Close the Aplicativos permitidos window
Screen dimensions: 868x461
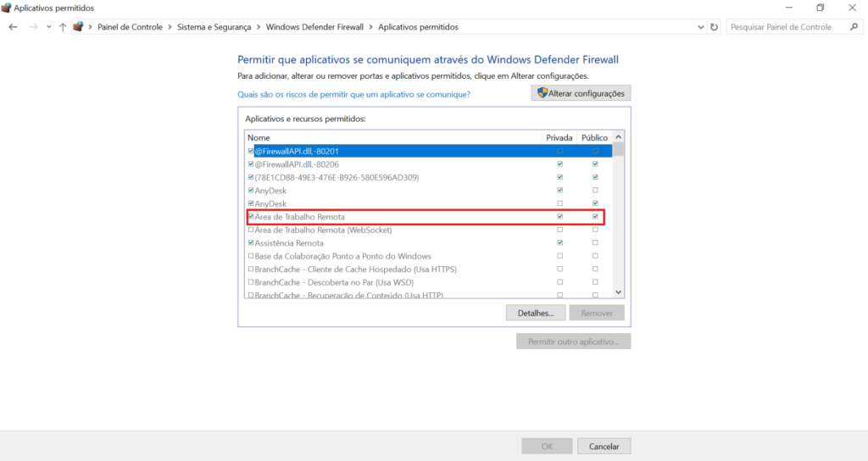[x=853, y=8]
